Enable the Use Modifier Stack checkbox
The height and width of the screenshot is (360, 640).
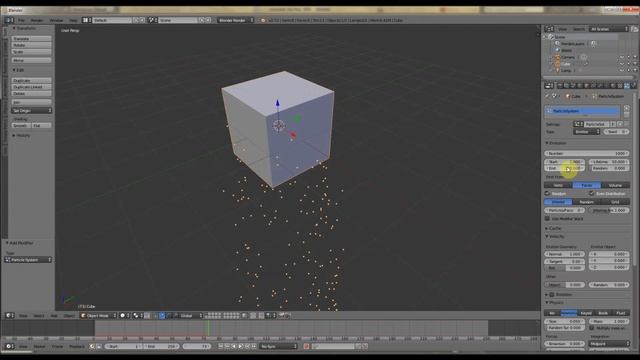pos(547,219)
